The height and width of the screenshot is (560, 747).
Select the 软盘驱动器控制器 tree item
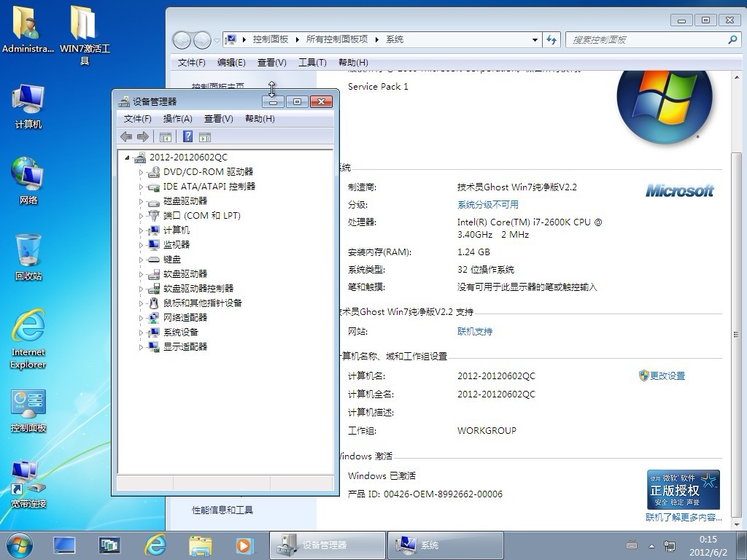coord(198,289)
